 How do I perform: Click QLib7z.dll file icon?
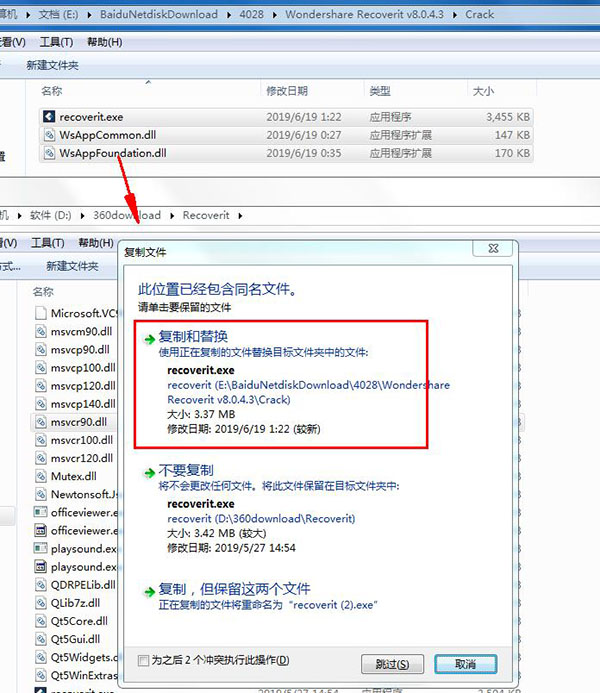pyautogui.click(x=41, y=603)
